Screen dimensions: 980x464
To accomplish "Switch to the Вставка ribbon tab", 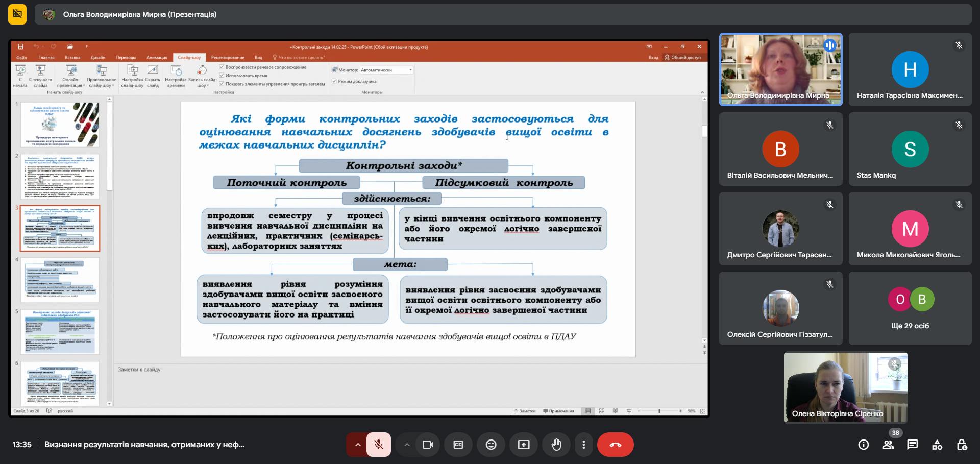I will click(x=72, y=57).
